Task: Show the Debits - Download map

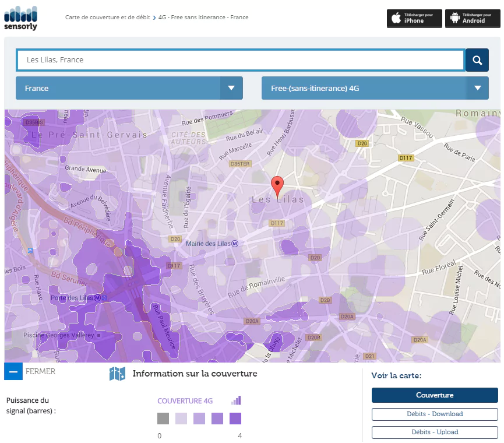Action: [x=435, y=414]
